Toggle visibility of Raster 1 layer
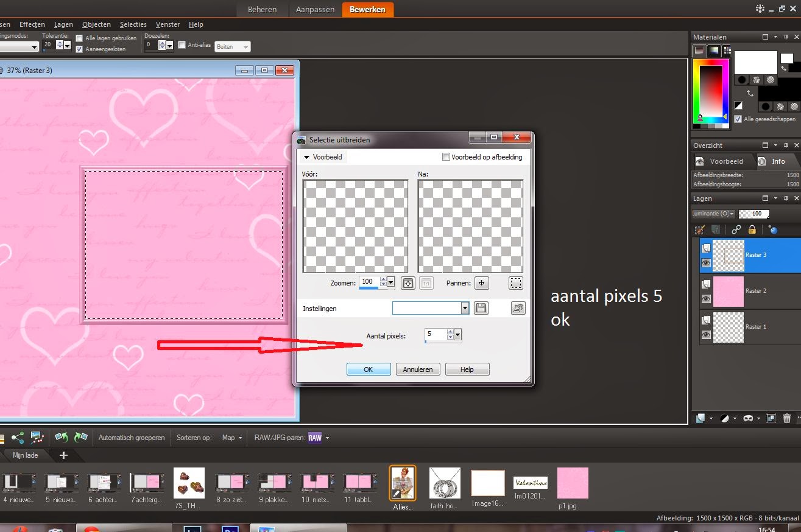 [706, 335]
